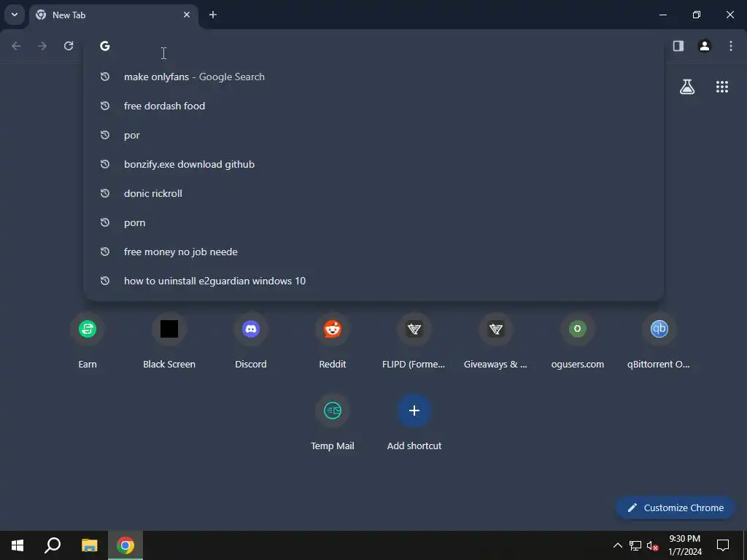Image resolution: width=747 pixels, height=560 pixels.
Task: Open Windows taskbar search
Action: tap(53, 545)
